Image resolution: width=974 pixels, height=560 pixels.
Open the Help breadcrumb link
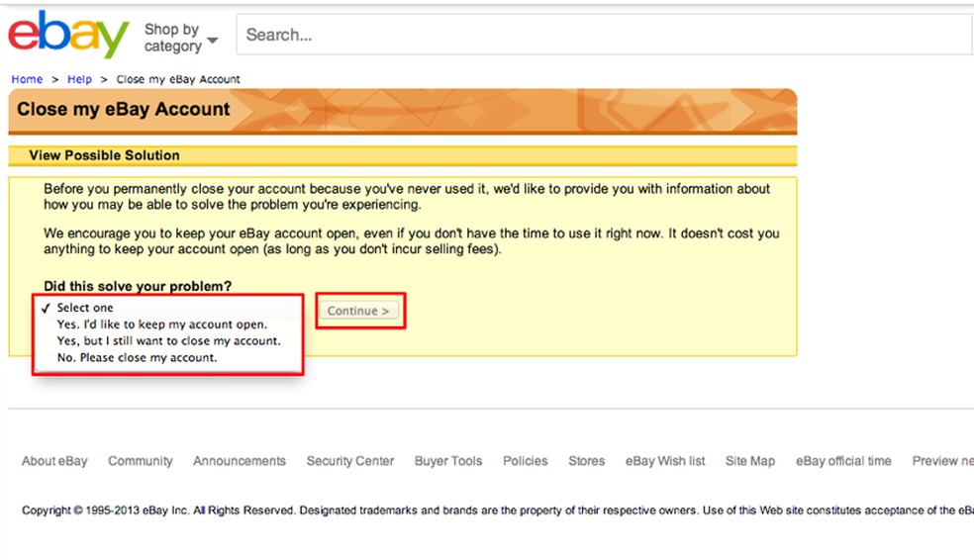click(x=80, y=79)
